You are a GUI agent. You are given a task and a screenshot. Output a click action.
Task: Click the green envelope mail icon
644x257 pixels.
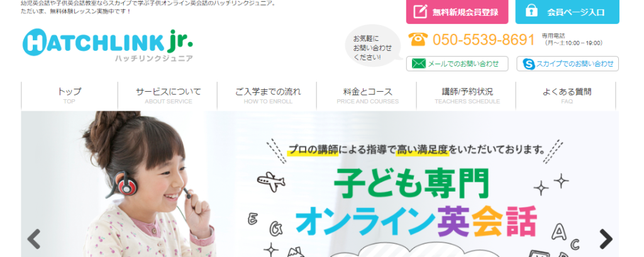click(x=418, y=63)
